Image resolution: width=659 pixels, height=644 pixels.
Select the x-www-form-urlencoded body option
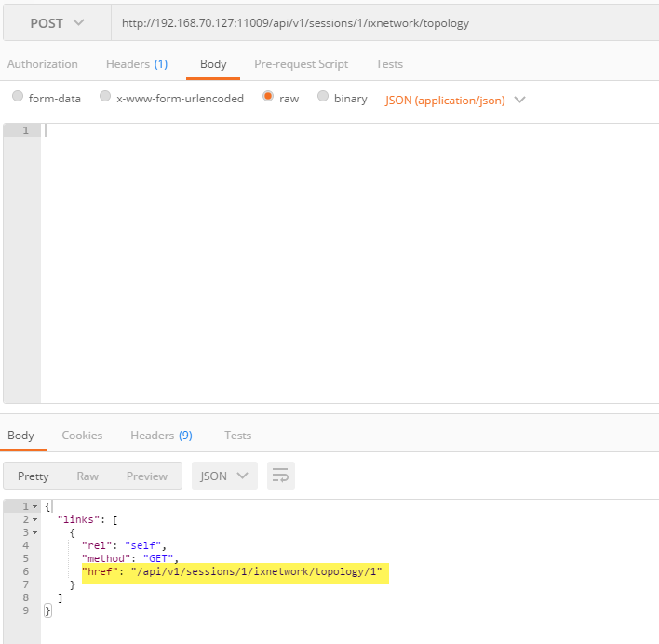point(105,97)
